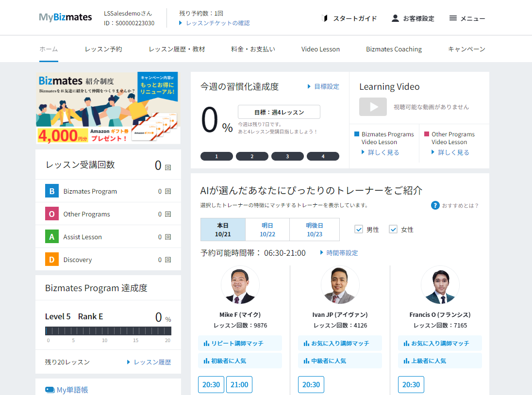Open the hamburger メニュー icon
Viewport: 532px width, 395px height.
(x=454, y=18)
